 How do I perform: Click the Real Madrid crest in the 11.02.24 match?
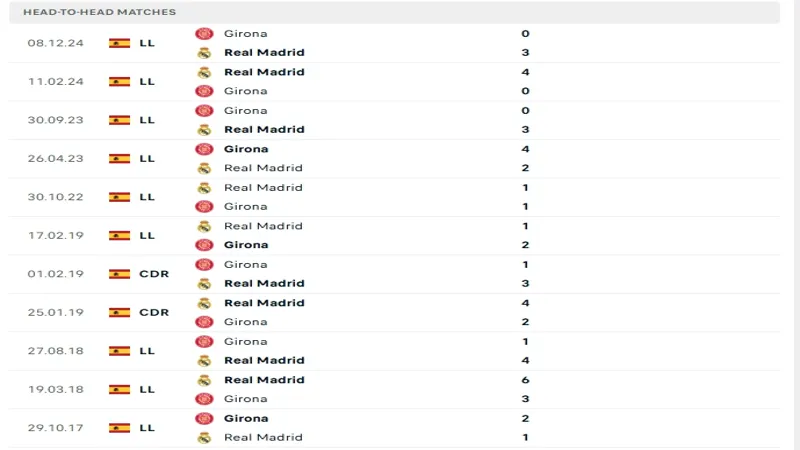click(x=204, y=72)
